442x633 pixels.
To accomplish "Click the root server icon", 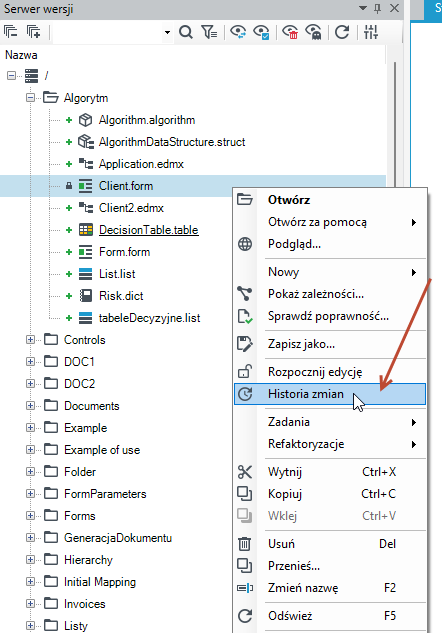I will click(31, 75).
